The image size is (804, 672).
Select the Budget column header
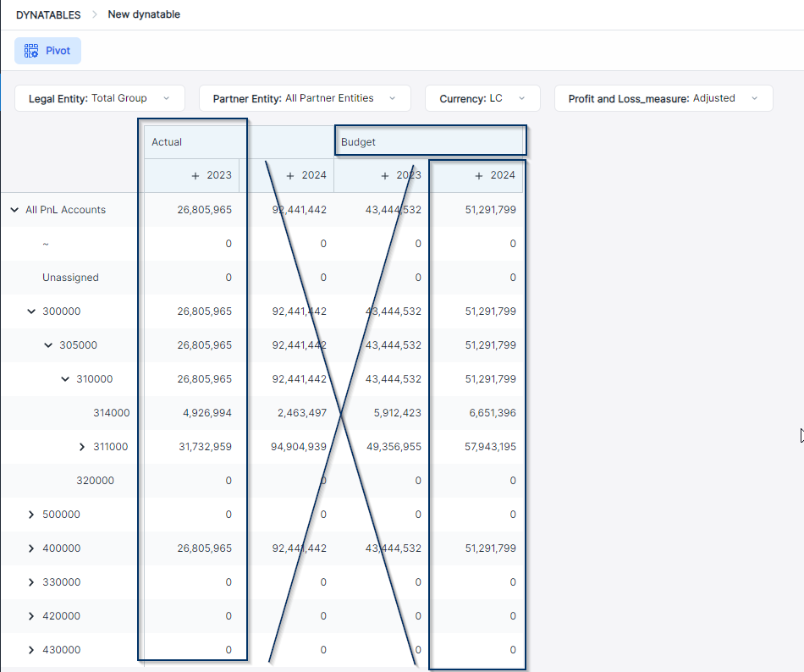click(359, 142)
